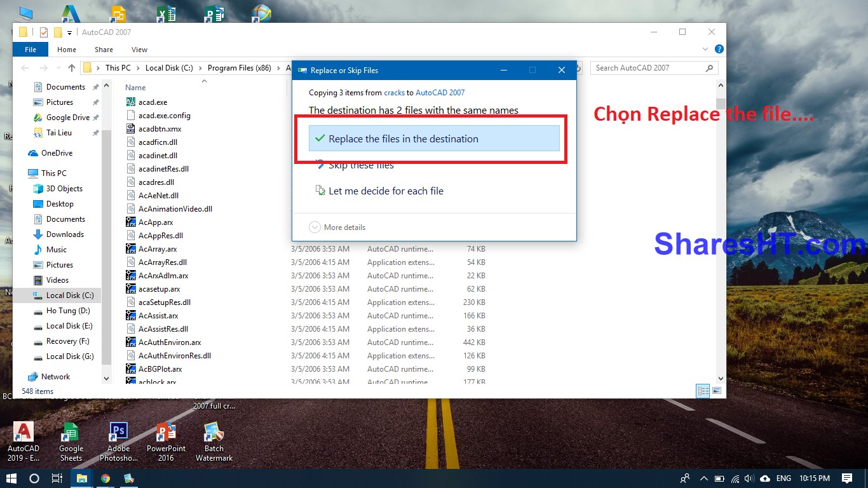Open the AutoCAD 2007 destination link
The height and width of the screenshot is (488, 868).
(440, 93)
